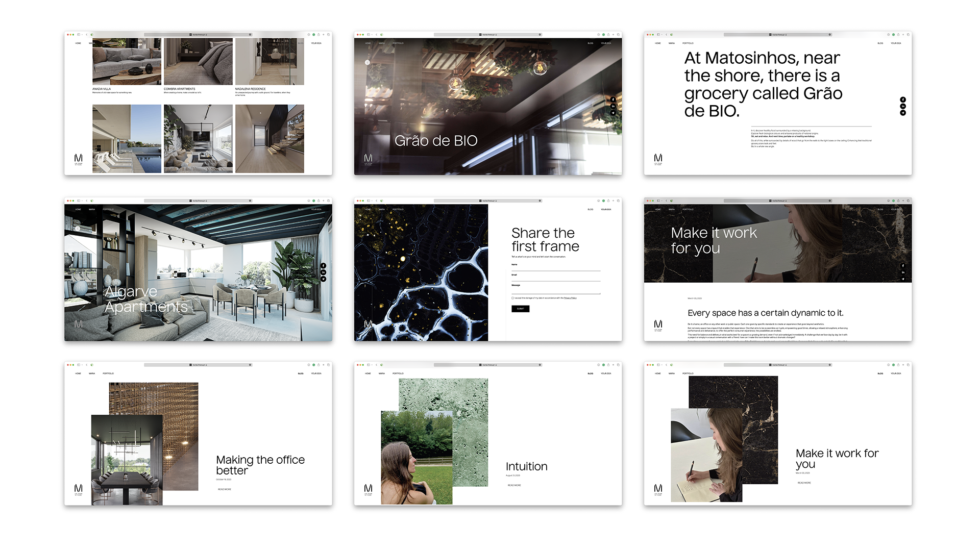Check the accept data storage checkbox
Image resolution: width=980 pixels, height=551 pixels.
point(513,298)
